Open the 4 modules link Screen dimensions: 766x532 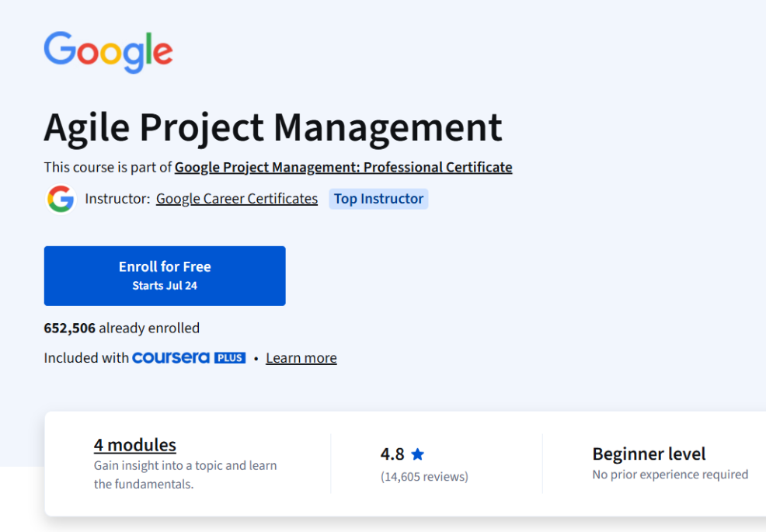pyautogui.click(x=134, y=445)
